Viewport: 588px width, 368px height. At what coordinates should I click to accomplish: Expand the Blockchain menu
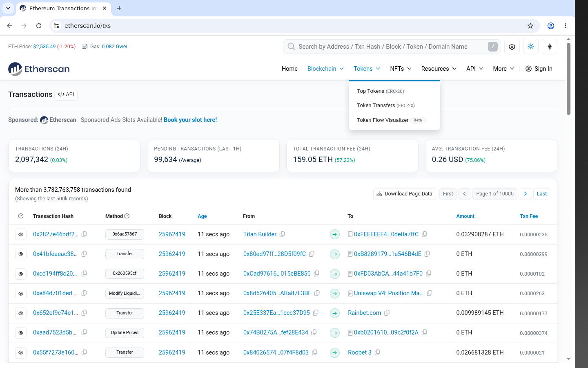click(325, 69)
